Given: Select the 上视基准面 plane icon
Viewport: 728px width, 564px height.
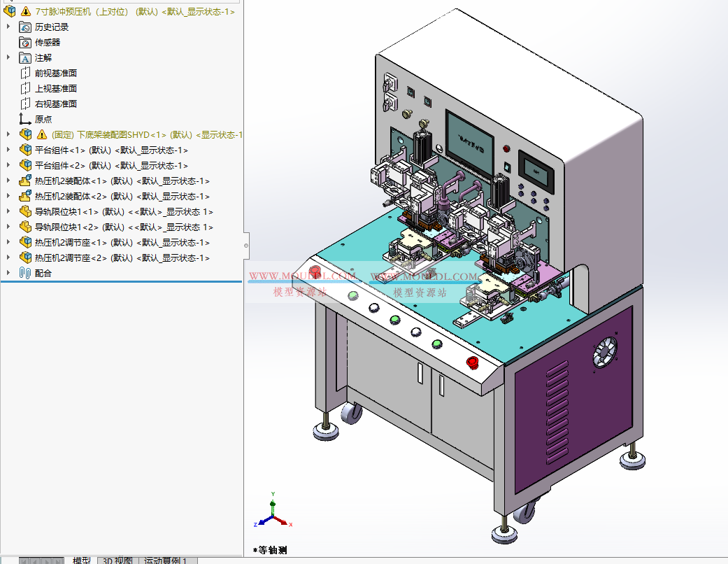Looking at the screenshot, I should 25,88.
